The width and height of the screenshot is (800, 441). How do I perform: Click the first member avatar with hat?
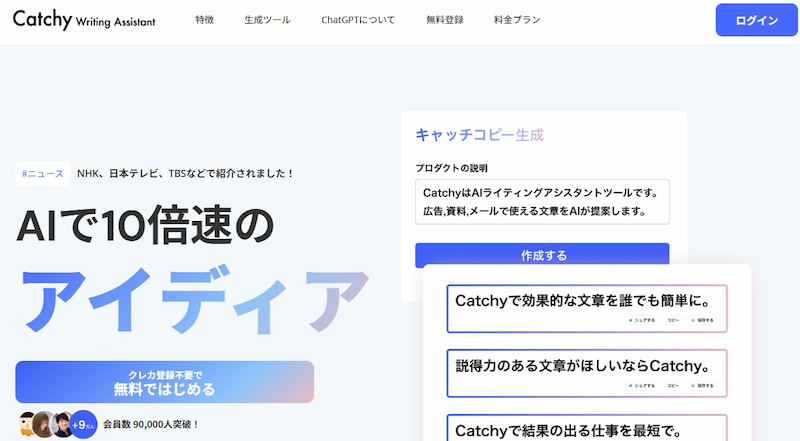[27, 424]
